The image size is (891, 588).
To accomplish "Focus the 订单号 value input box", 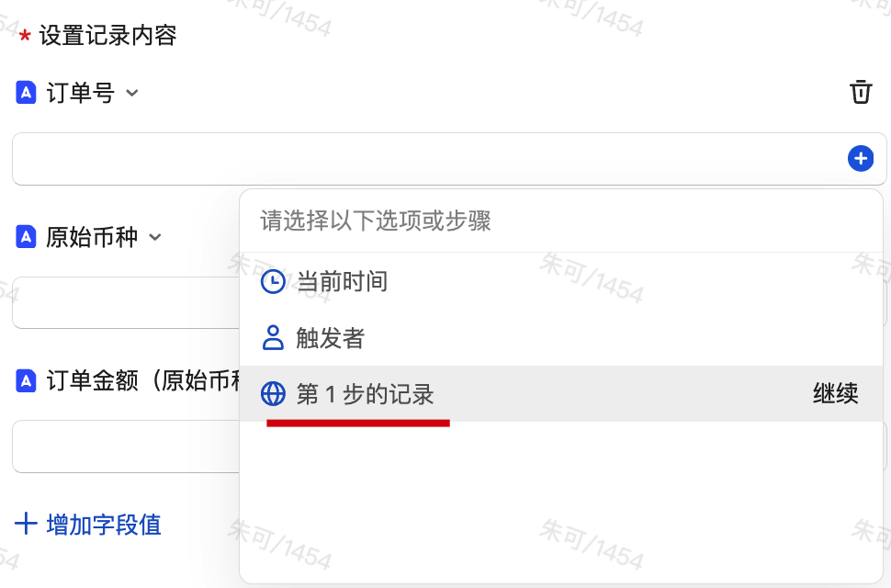I will point(423,159).
